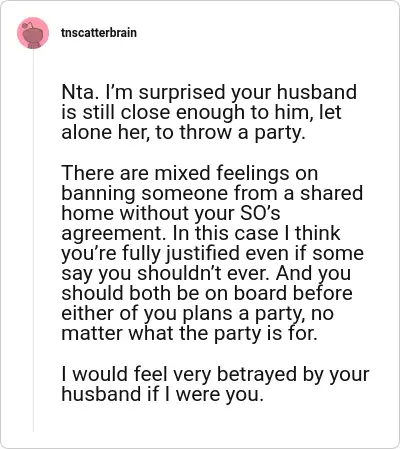
Task: Click the line "banning someone from a shared"
Action: click(x=212, y=193)
